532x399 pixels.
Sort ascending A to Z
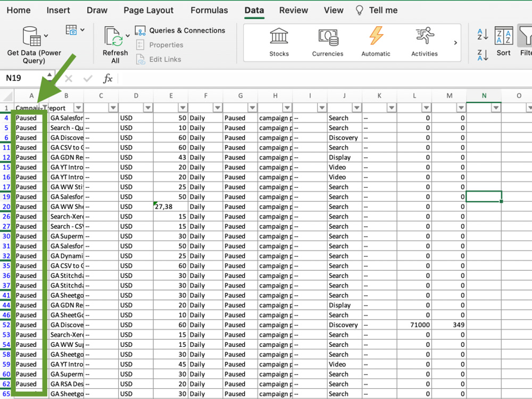483,34
